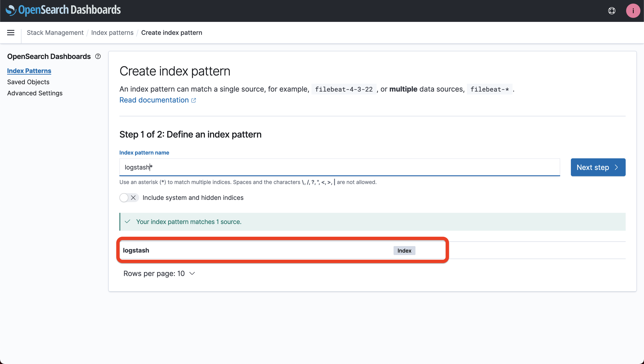The height and width of the screenshot is (364, 644).
Task: Click the Next step button
Action: coord(598,167)
